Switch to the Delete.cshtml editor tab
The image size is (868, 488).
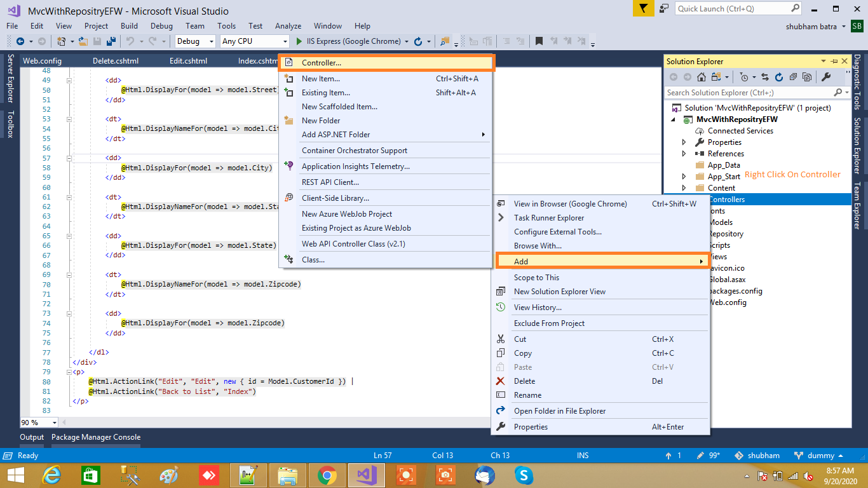pyautogui.click(x=116, y=61)
